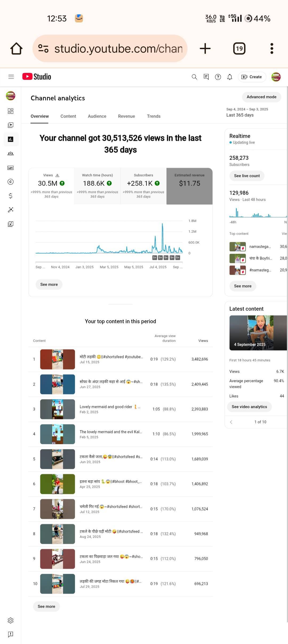Open Community icon in the left sidebar
The image size is (288, 644).
click(x=11, y=154)
